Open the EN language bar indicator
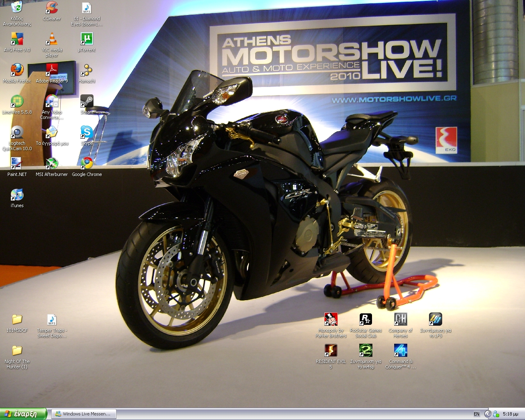This screenshot has height=420, width=525. point(476,414)
